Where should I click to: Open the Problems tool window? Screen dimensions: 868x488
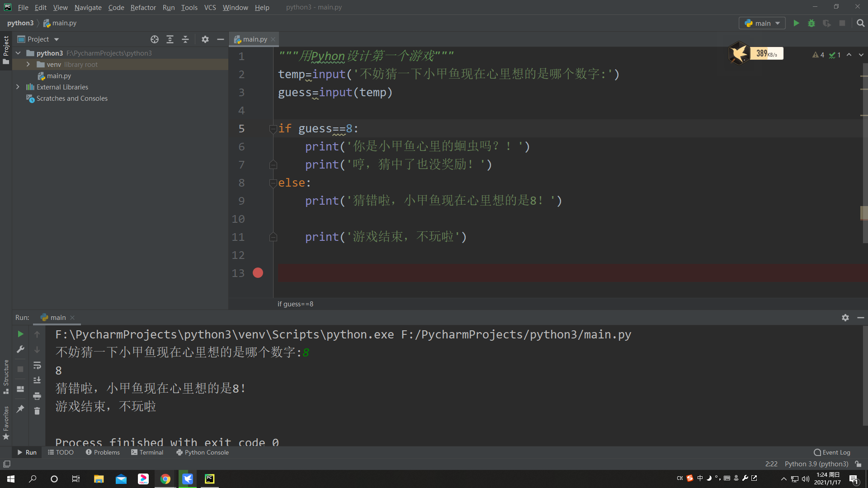click(x=103, y=452)
